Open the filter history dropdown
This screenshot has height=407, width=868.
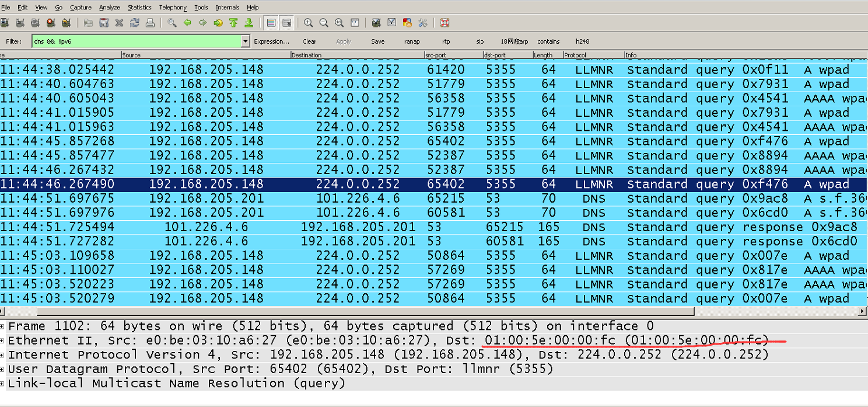click(x=246, y=41)
